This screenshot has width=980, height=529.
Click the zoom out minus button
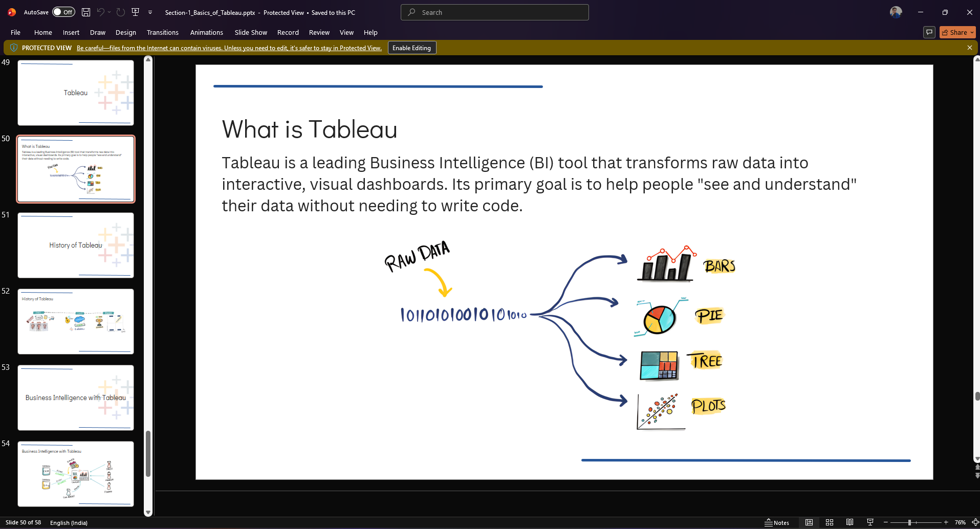pyautogui.click(x=885, y=522)
